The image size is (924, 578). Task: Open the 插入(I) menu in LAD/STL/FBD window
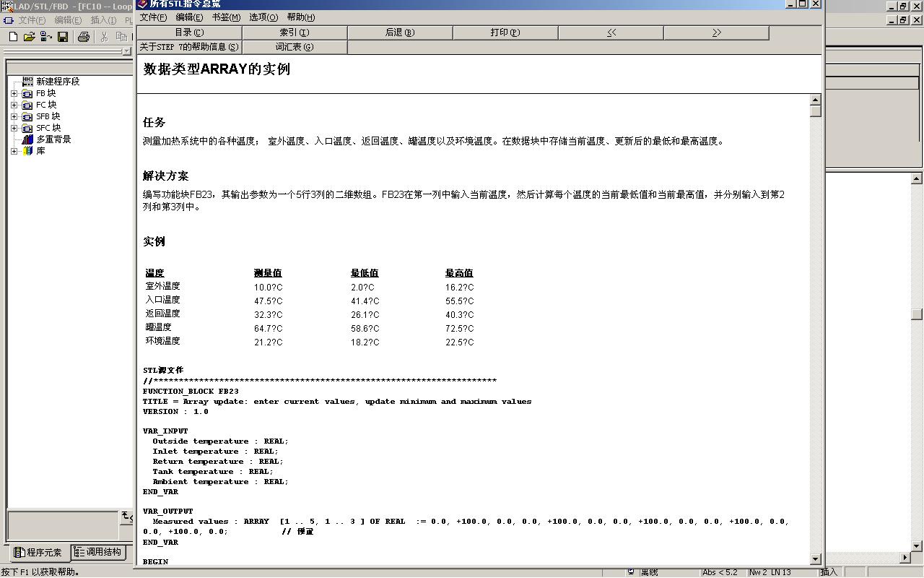click(x=104, y=20)
